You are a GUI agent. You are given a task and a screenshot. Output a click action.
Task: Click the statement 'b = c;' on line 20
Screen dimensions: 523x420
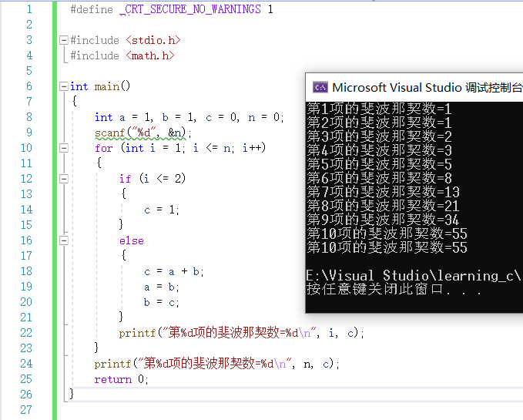tap(162, 302)
